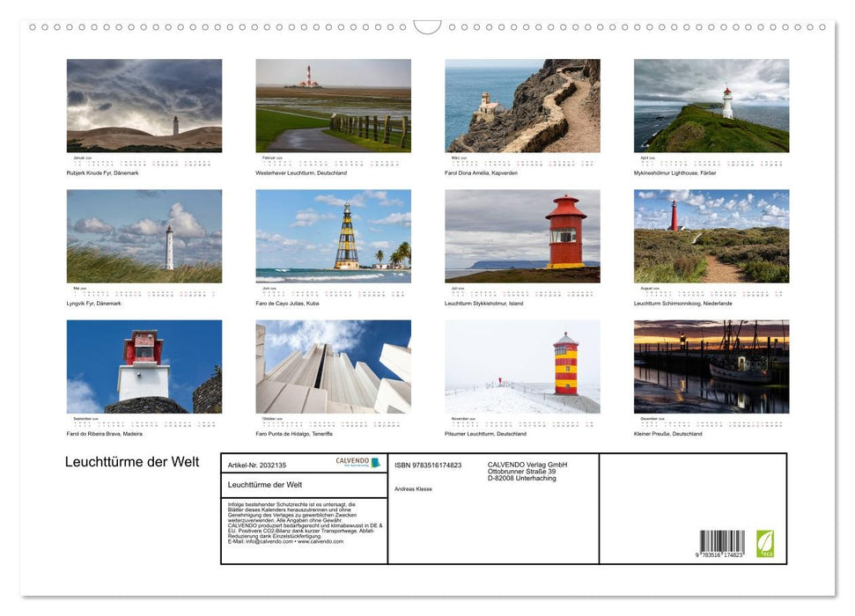Image resolution: width=855 pixels, height=616 pixels.
Task: Select the Mykineshólmur Lighthouse photo
Action: (x=711, y=106)
